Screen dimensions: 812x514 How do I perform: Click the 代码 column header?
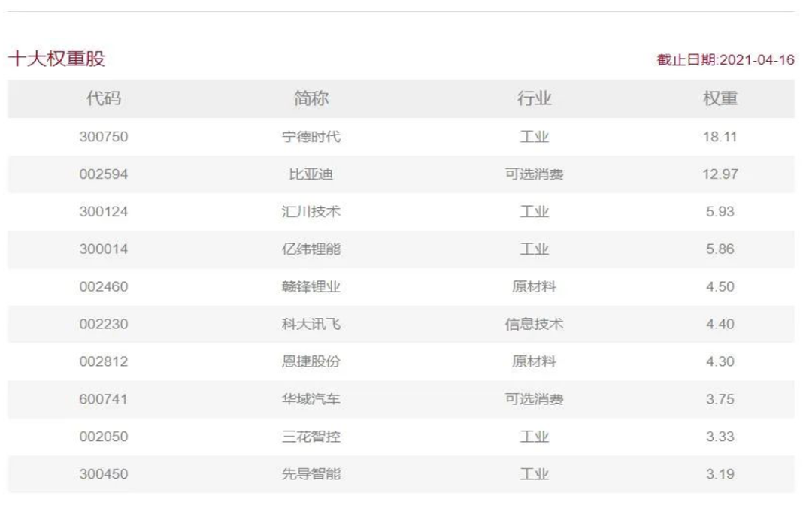tap(104, 98)
